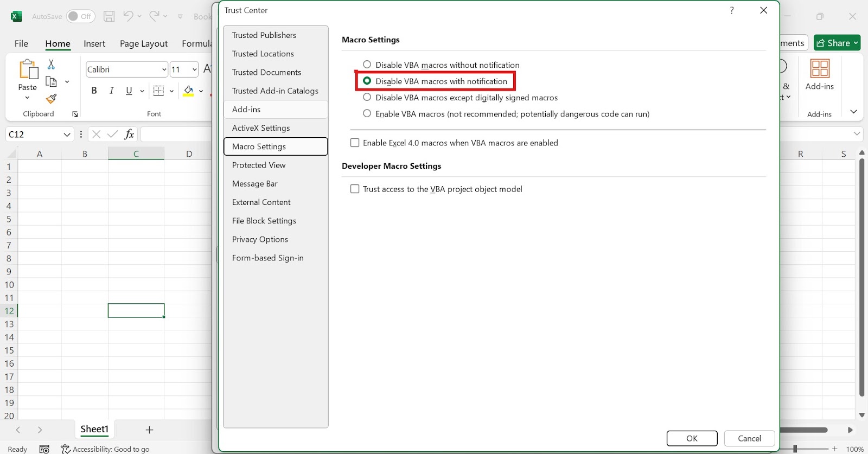Click zoom in plus icon in status bar

(835, 449)
